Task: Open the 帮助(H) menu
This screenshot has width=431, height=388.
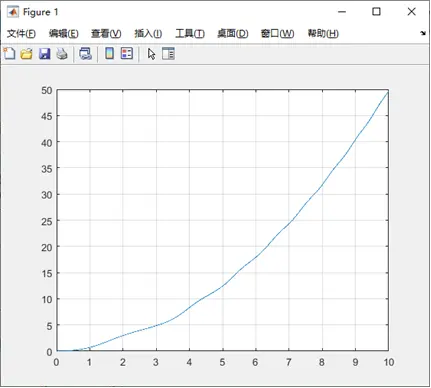Action: tap(323, 33)
